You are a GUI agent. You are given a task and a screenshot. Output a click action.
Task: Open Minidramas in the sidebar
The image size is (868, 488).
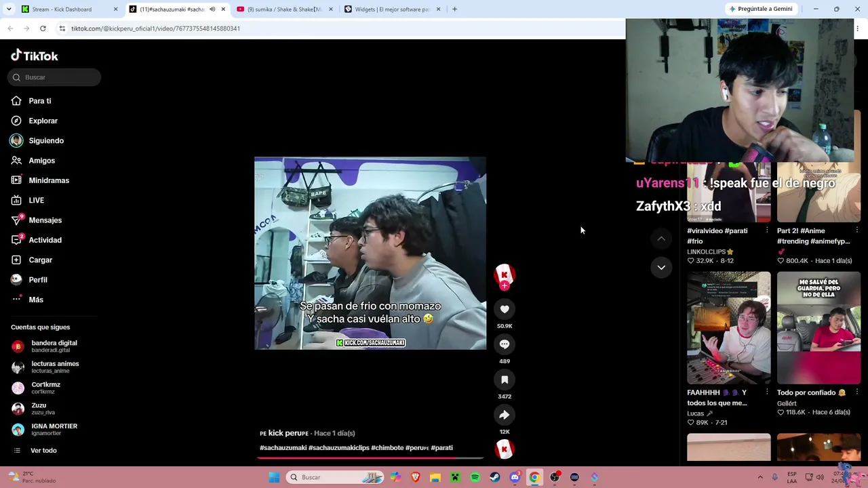(49, 180)
